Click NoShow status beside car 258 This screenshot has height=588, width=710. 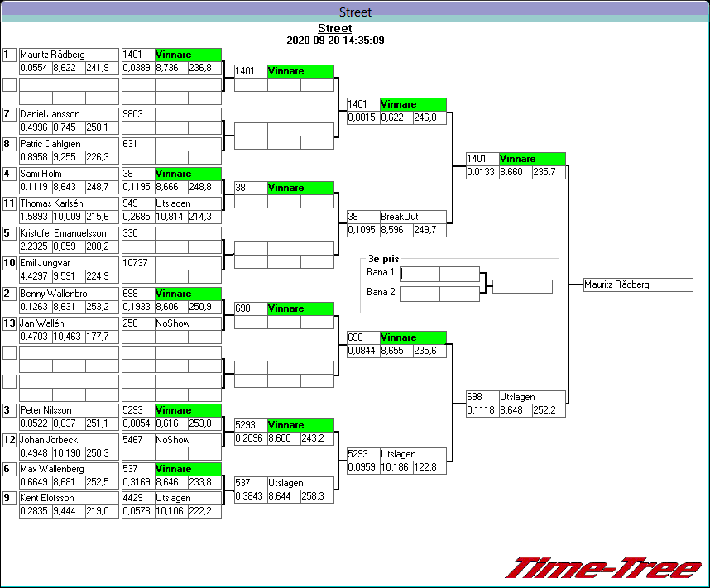pos(188,323)
